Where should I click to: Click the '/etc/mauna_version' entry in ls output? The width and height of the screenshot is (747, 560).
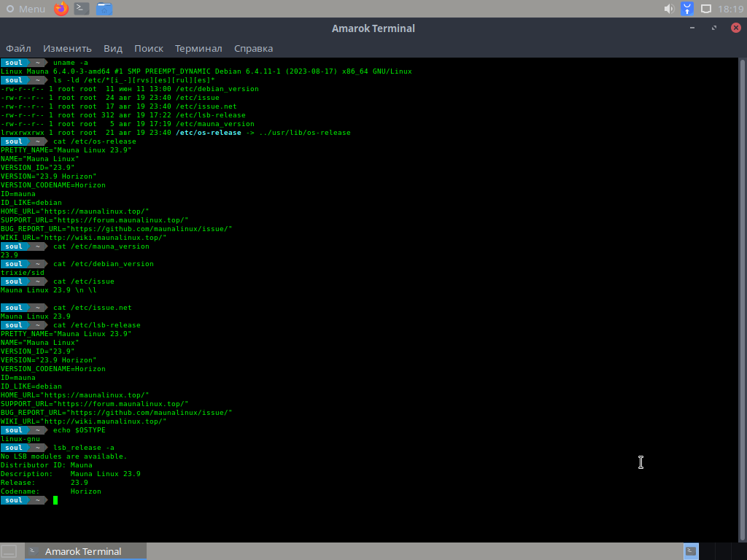215,124
